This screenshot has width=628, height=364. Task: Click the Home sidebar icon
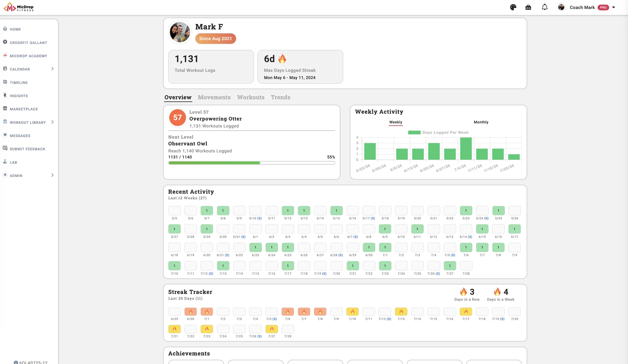tap(5, 29)
